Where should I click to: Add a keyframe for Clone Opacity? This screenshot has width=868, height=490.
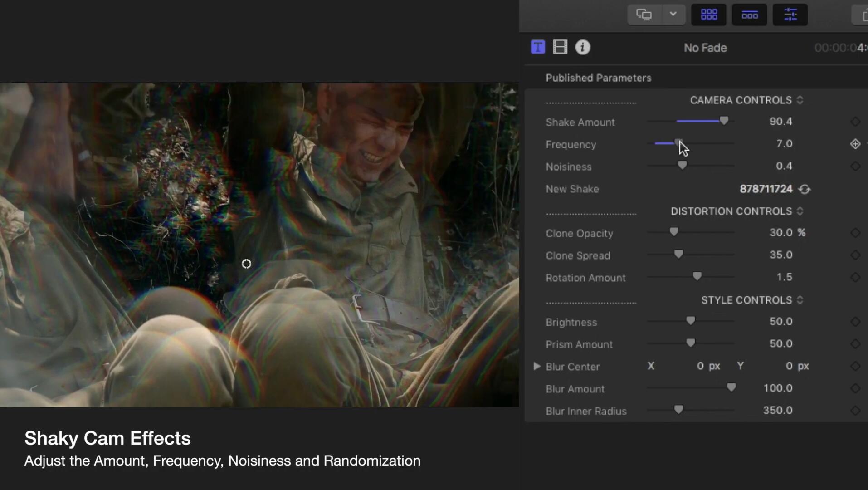pos(855,233)
